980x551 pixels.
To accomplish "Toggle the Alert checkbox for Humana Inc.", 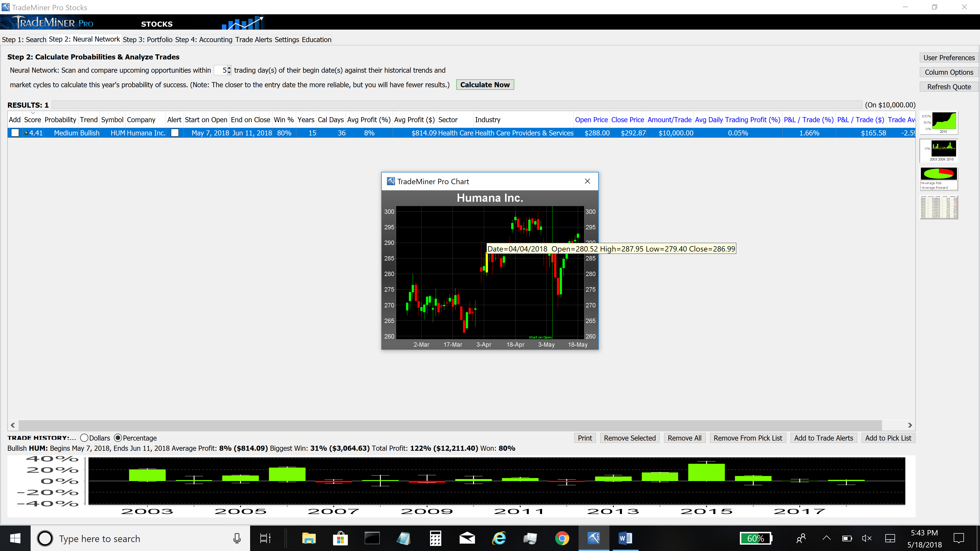I will point(175,133).
